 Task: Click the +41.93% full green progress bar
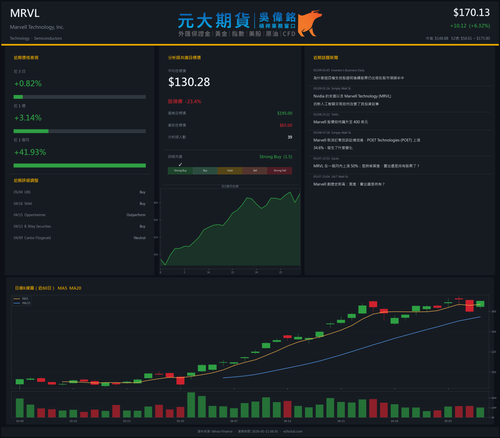(79, 166)
